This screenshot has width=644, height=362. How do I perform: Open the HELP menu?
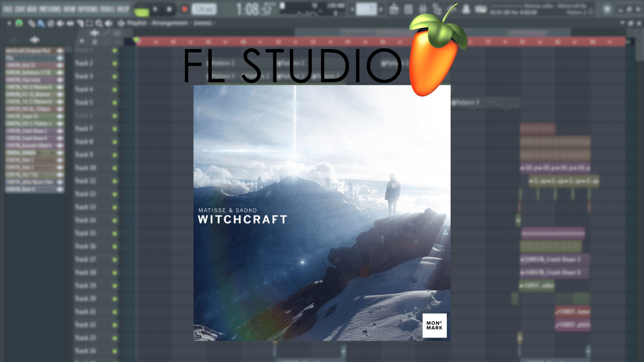123,9
